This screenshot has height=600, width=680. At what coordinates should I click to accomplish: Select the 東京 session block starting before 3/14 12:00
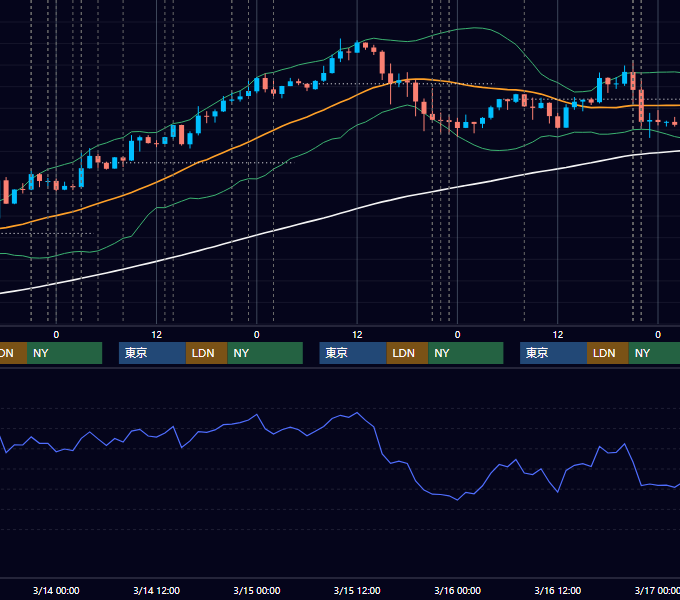[x=152, y=353]
